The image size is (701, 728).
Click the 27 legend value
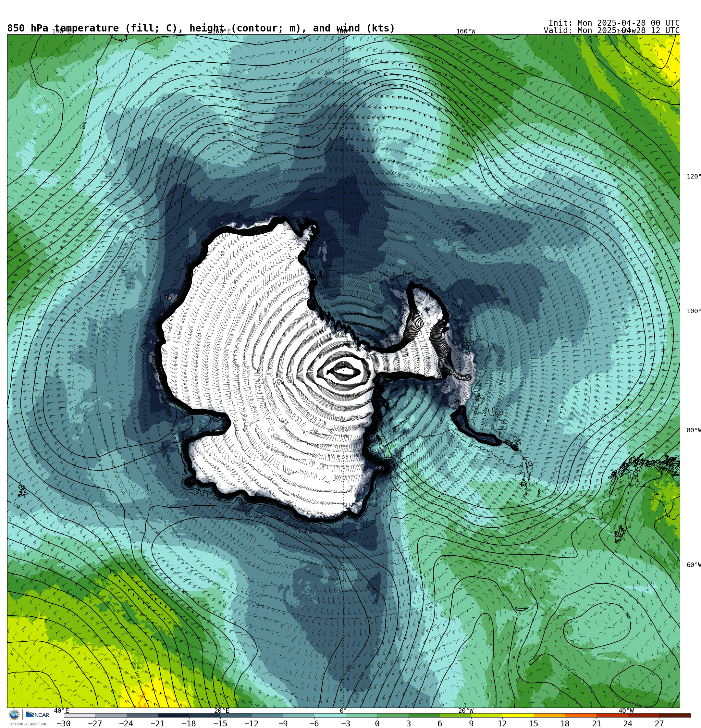pos(659,723)
